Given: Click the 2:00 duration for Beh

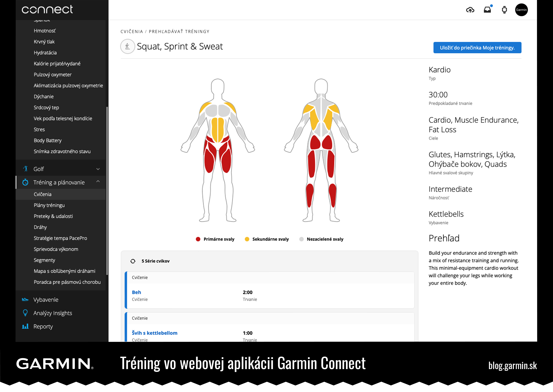Looking at the screenshot, I should pyautogui.click(x=248, y=292).
